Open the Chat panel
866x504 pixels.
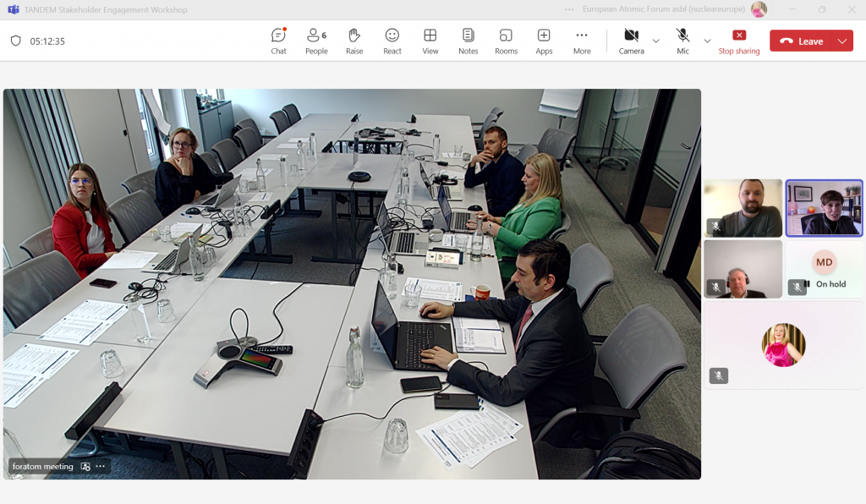278,41
